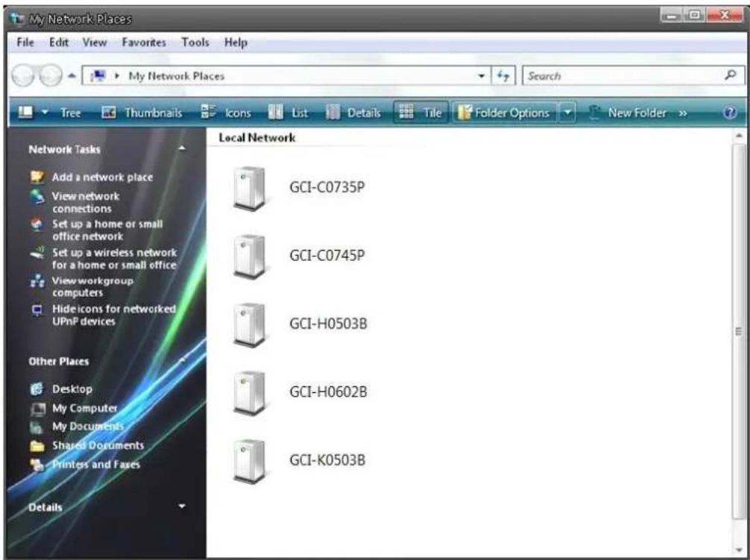
Task: Open the layout pane dropdown arrow
Action: 45,113
